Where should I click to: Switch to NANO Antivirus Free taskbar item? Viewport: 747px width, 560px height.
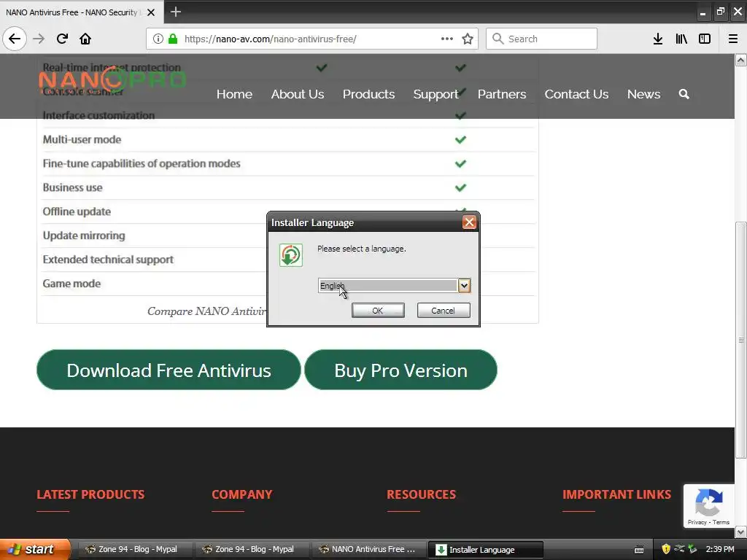[x=368, y=549]
